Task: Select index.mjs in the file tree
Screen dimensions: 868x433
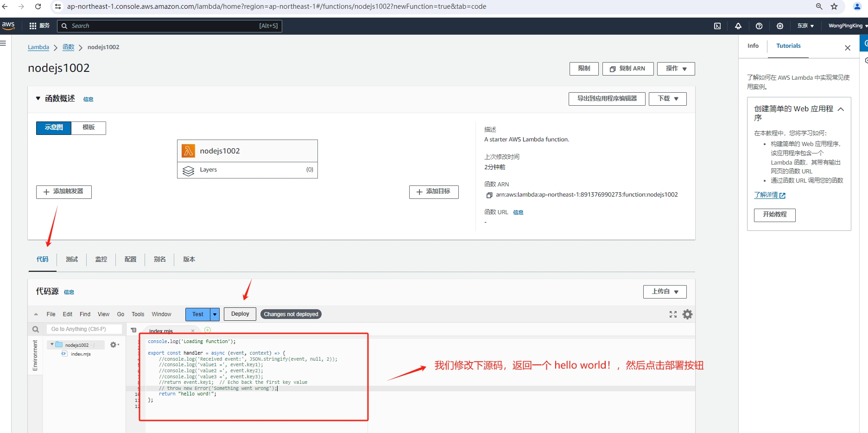Action: tap(81, 354)
